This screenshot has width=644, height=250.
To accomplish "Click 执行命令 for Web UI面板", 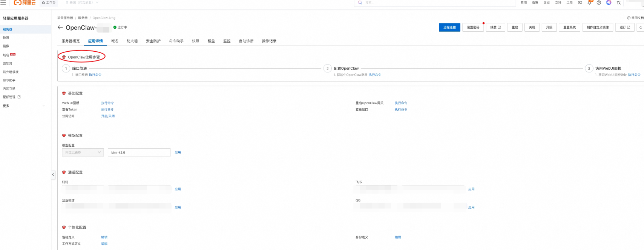I will [107, 103].
